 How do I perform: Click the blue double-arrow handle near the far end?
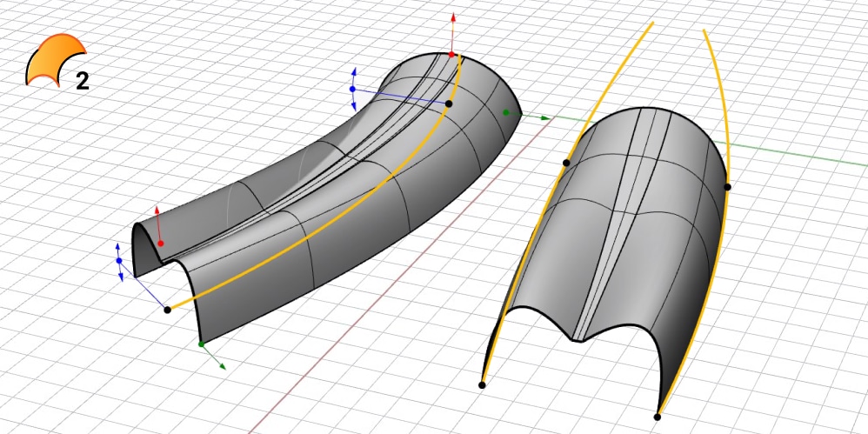click(353, 89)
